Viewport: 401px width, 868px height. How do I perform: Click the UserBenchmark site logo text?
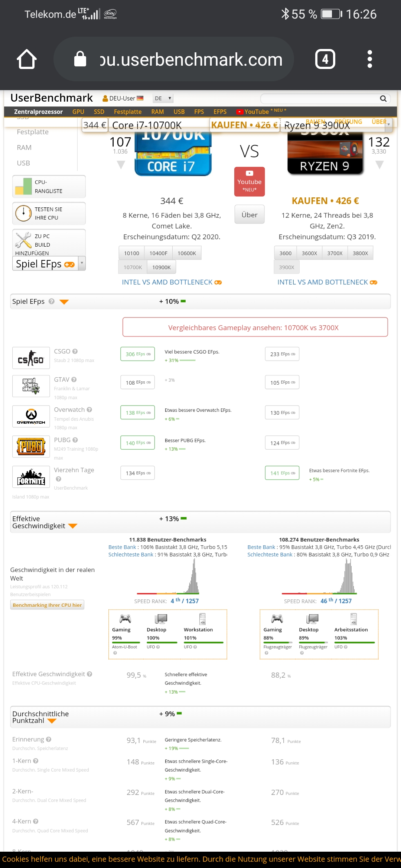(x=52, y=98)
